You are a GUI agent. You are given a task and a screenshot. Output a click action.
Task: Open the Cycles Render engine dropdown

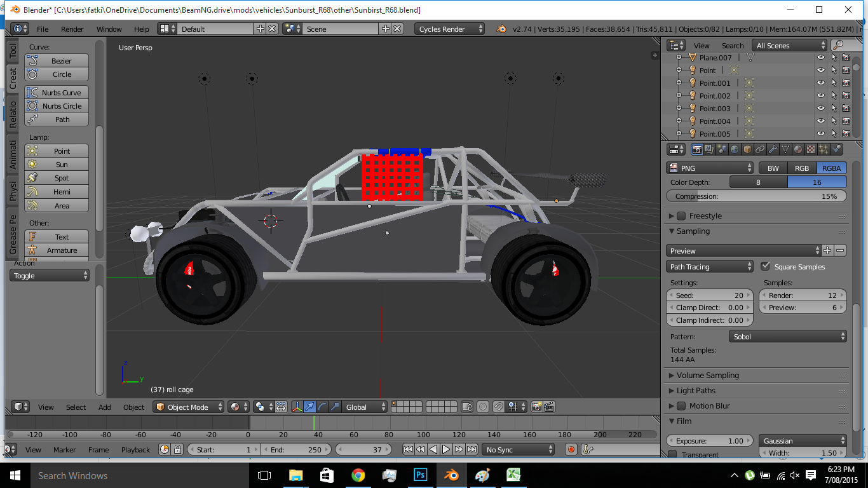click(x=449, y=29)
